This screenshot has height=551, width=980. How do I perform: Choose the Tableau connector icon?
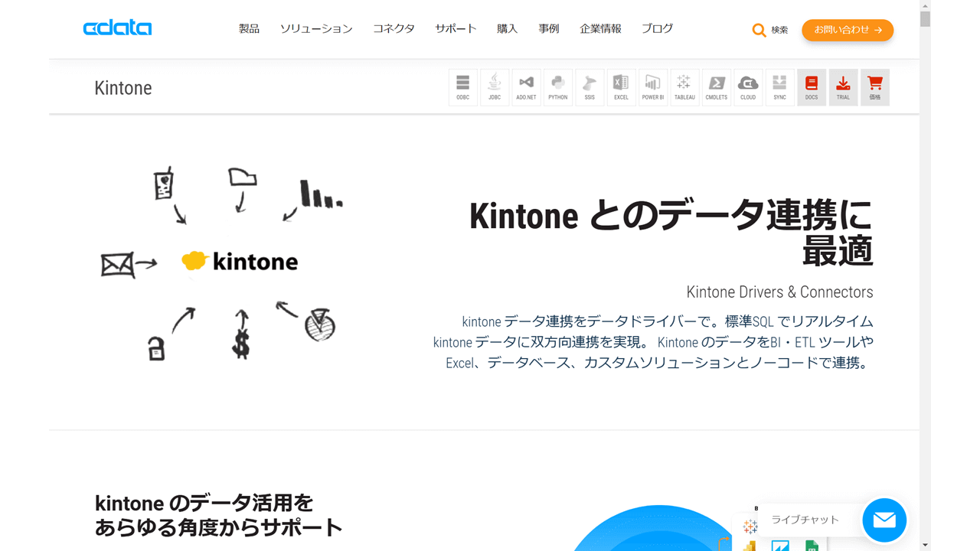[x=684, y=87]
